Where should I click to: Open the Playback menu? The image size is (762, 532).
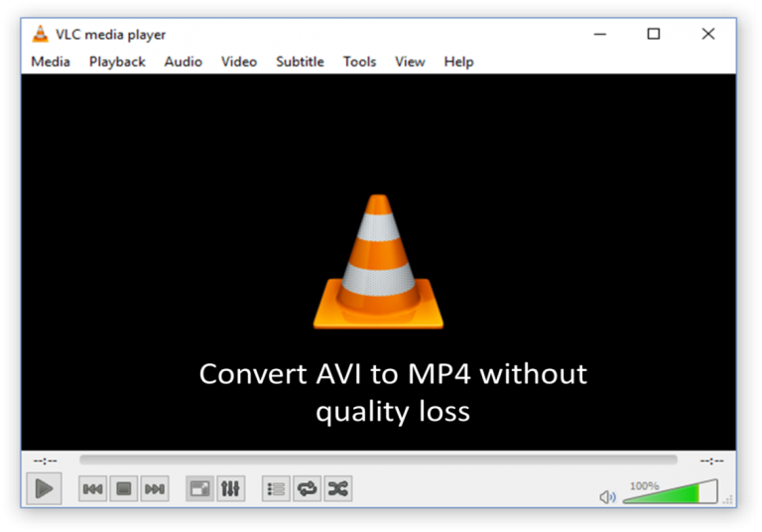(x=117, y=62)
